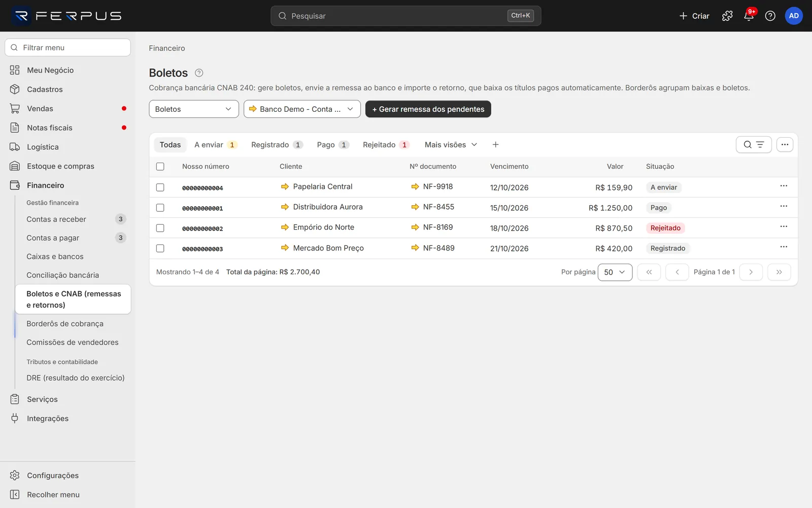812x508 pixels.
Task: Open the notifications bell
Action: (749, 16)
